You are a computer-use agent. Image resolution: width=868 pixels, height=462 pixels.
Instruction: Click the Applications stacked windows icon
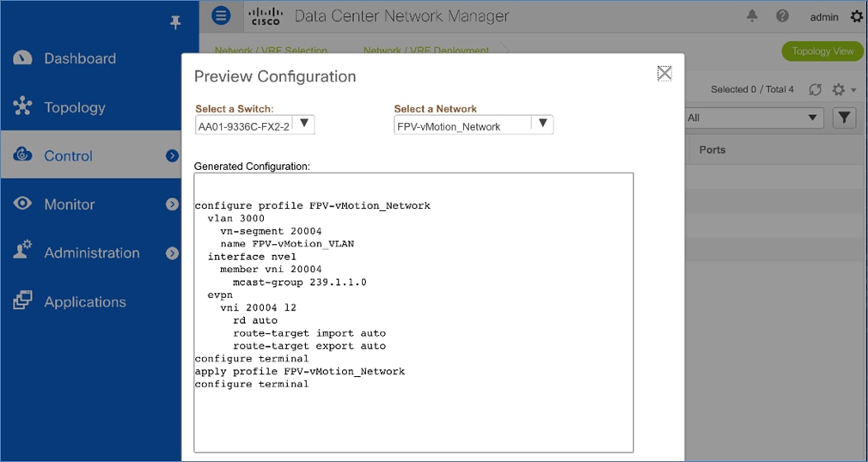tap(22, 301)
